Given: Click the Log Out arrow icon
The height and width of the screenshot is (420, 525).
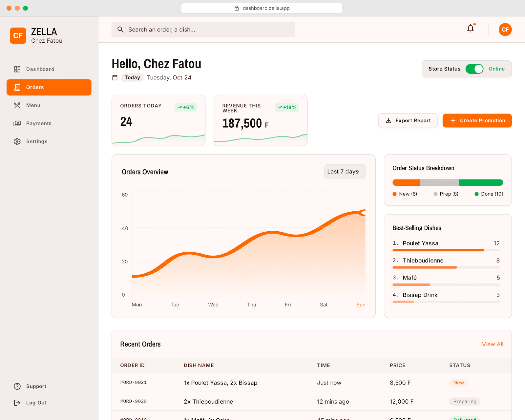Looking at the screenshot, I should tap(17, 403).
